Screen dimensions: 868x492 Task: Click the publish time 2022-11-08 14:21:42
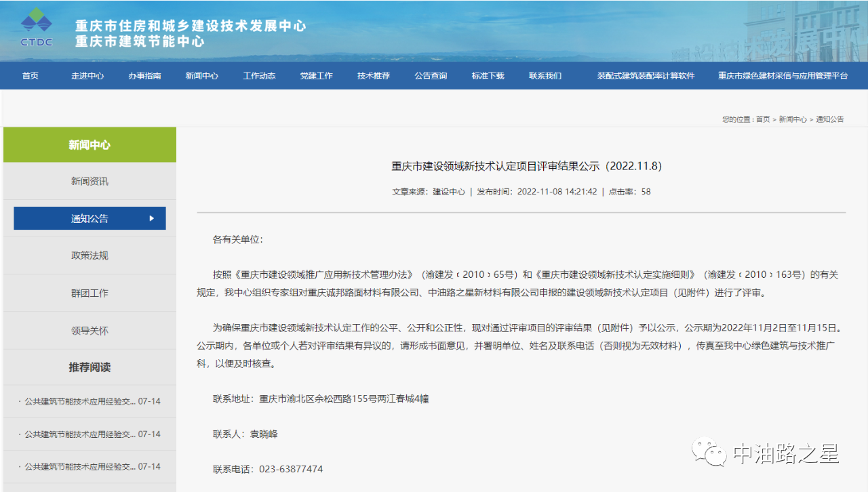click(557, 192)
